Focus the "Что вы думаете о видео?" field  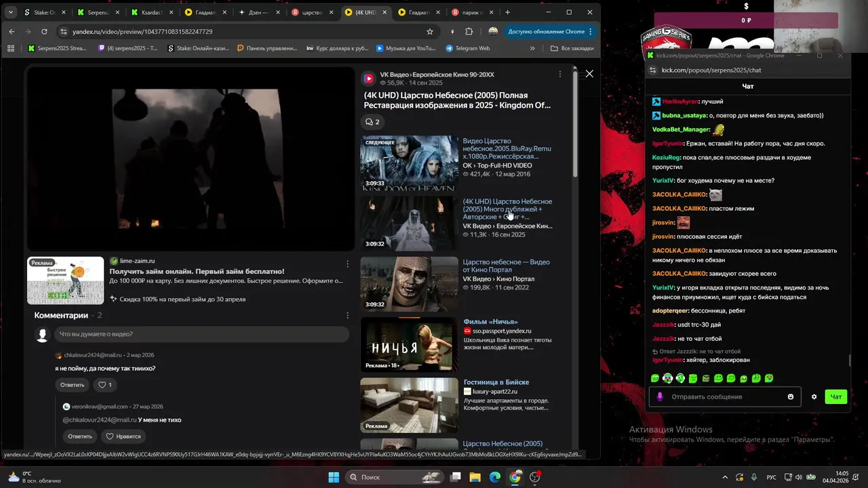pyautogui.click(x=202, y=334)
